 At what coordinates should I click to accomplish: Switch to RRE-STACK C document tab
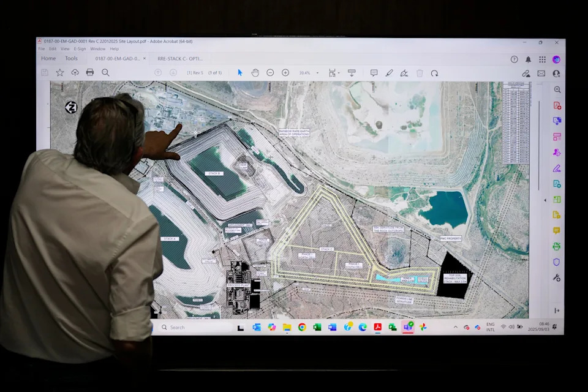click(x=180, y=59)
